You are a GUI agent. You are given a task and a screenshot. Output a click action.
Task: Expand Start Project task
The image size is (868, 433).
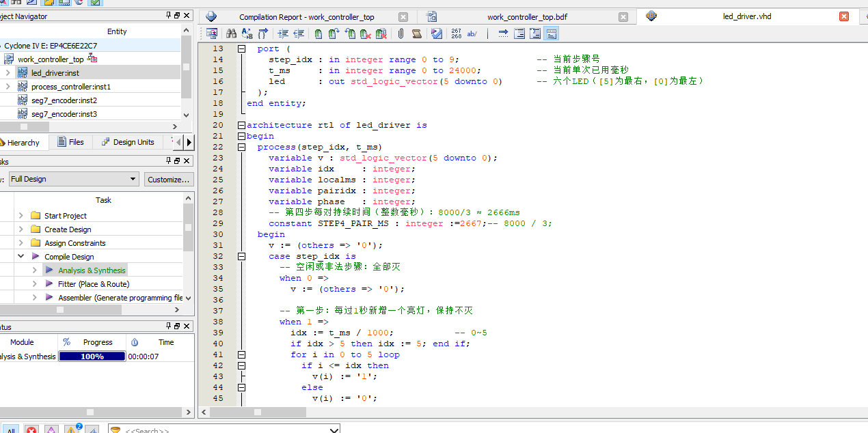point(21,215)
